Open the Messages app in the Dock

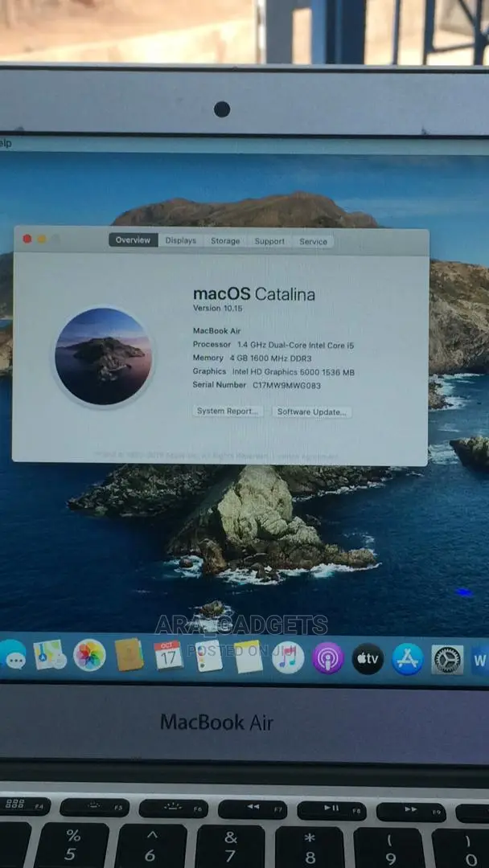click(x=11, y=655)
